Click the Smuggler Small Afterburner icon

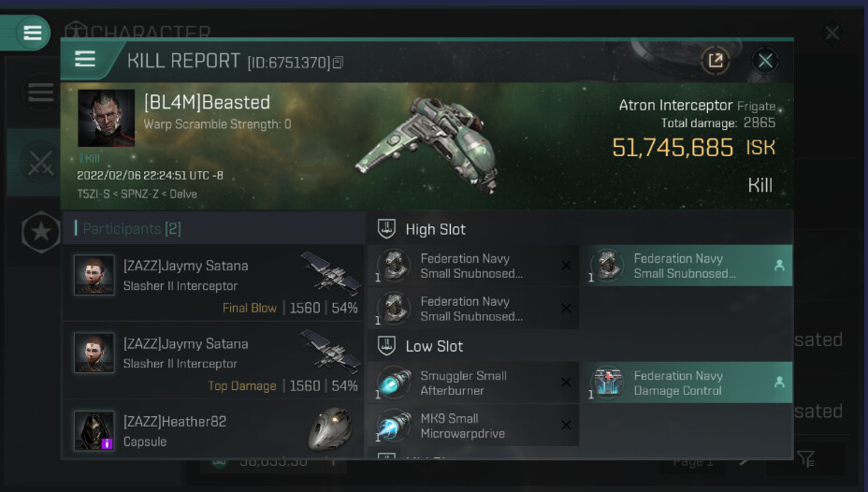click(x=393, y=383)
